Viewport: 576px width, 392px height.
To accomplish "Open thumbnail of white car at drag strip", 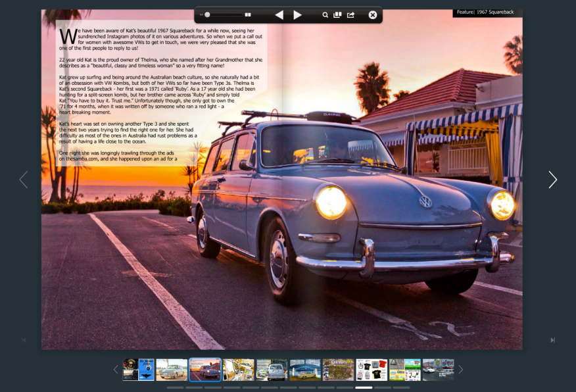I will click(x=438, y=370).
